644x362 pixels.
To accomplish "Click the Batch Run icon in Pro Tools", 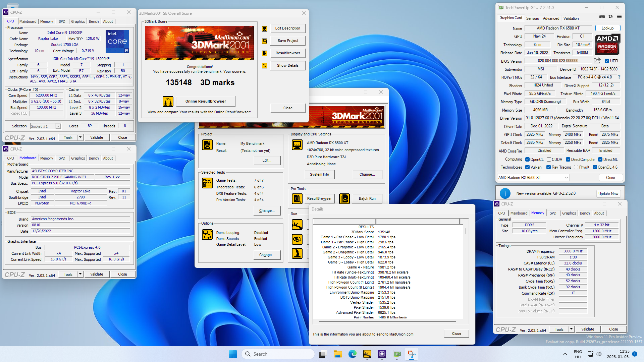I will point(344,198).
